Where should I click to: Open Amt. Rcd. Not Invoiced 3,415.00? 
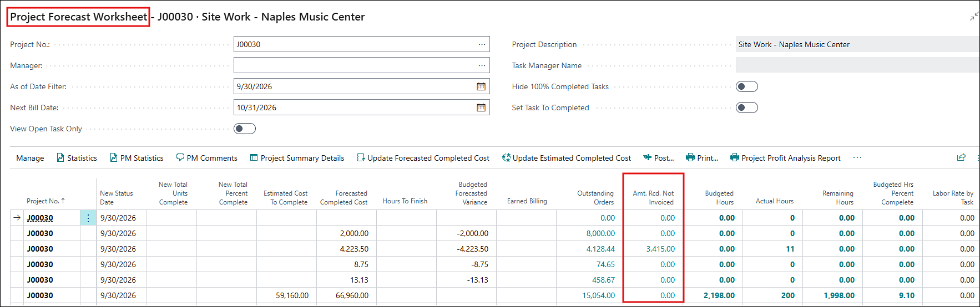[660, 249]
